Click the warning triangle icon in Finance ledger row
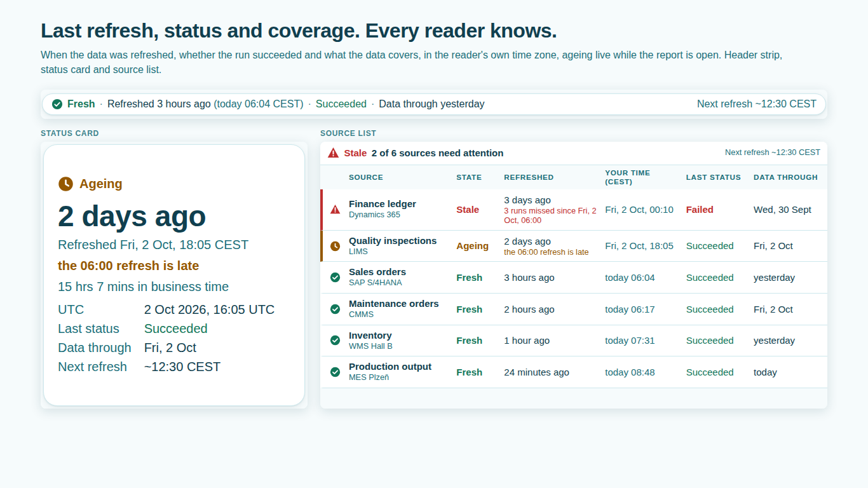The width and height of the screenshot is (868, 488). pos(335,209)
